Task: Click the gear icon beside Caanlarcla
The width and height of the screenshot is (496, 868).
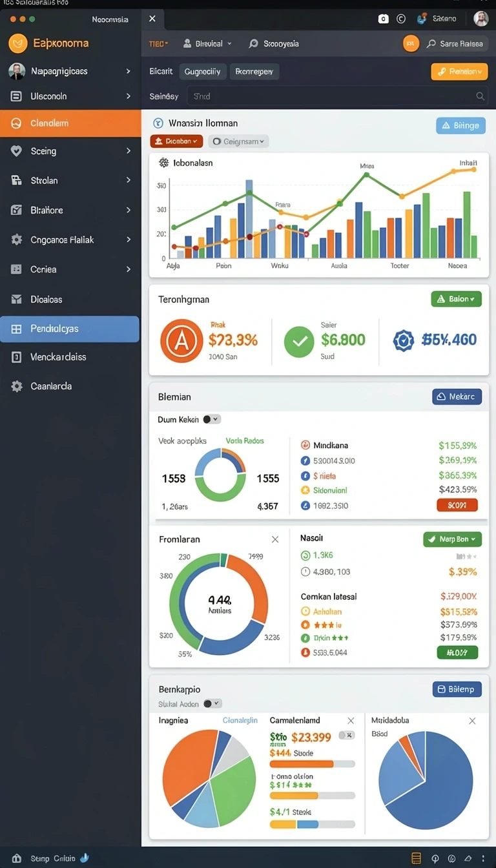Action: coord(17,386)
